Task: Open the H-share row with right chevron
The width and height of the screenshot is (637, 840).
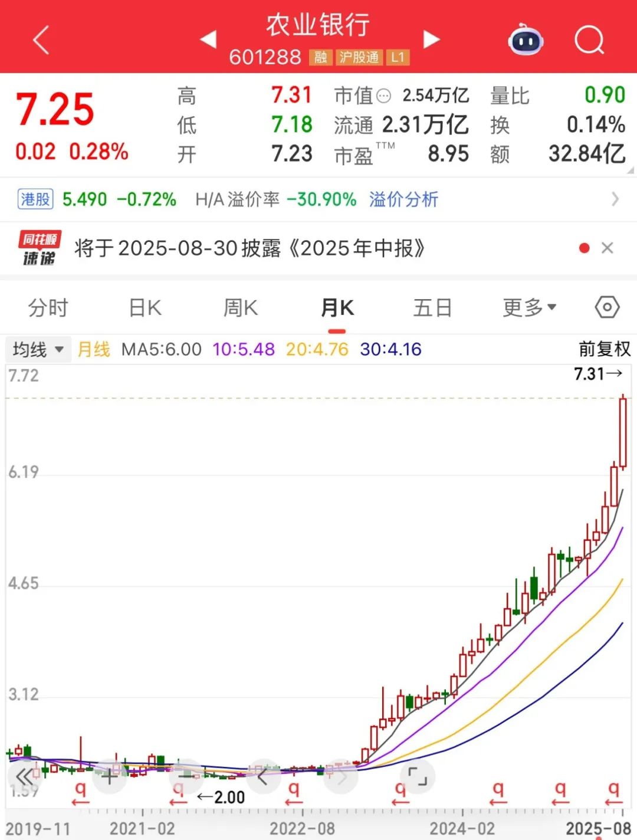Action: [x=615, y=199]
